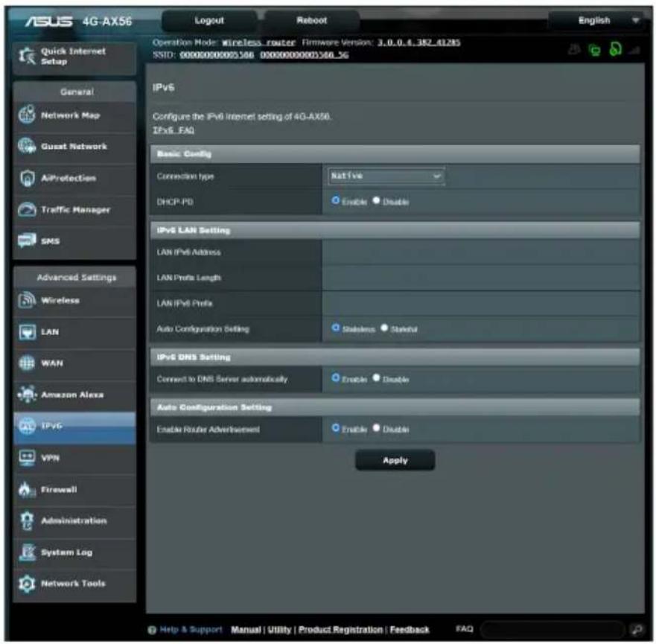
Task: Click the green USB status icon
Action: tap(615, 49)
